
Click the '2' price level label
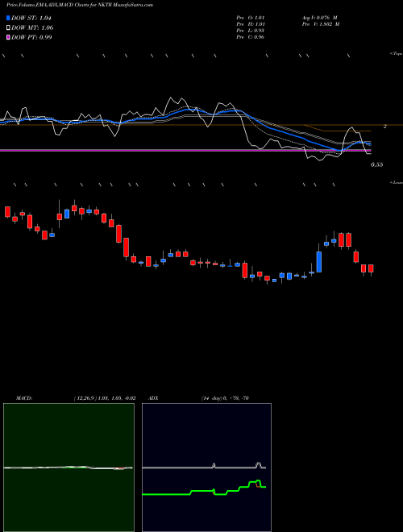pos(385,127)
